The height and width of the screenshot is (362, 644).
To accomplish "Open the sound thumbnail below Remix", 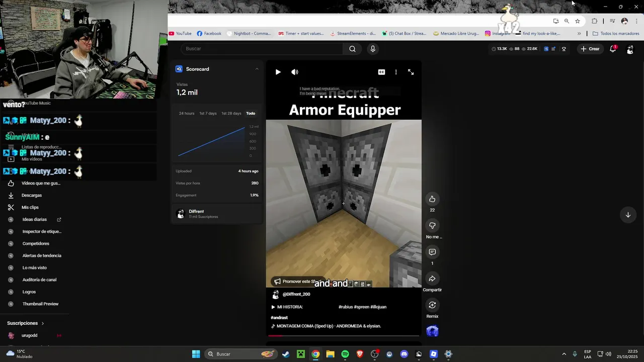I will pyautogui.click(x=432, y=331).
